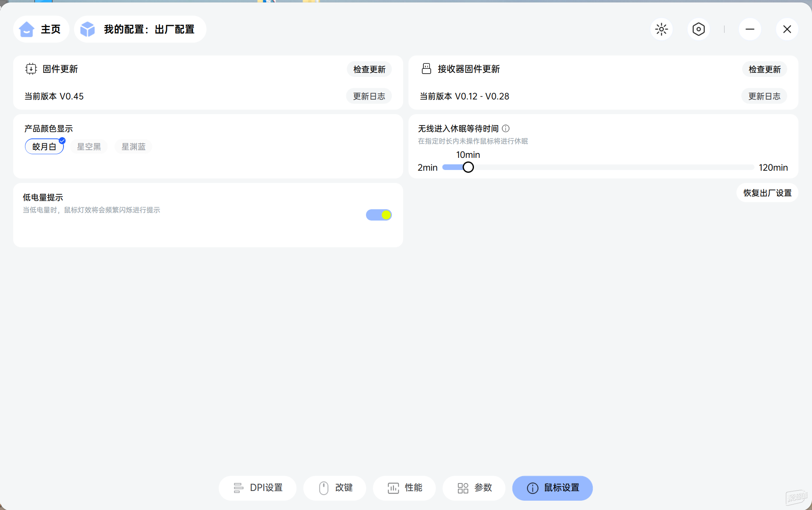Toggle the 低电量提示 switch
This screenshot has height=510, width=812.
click(x=379, y=215)
